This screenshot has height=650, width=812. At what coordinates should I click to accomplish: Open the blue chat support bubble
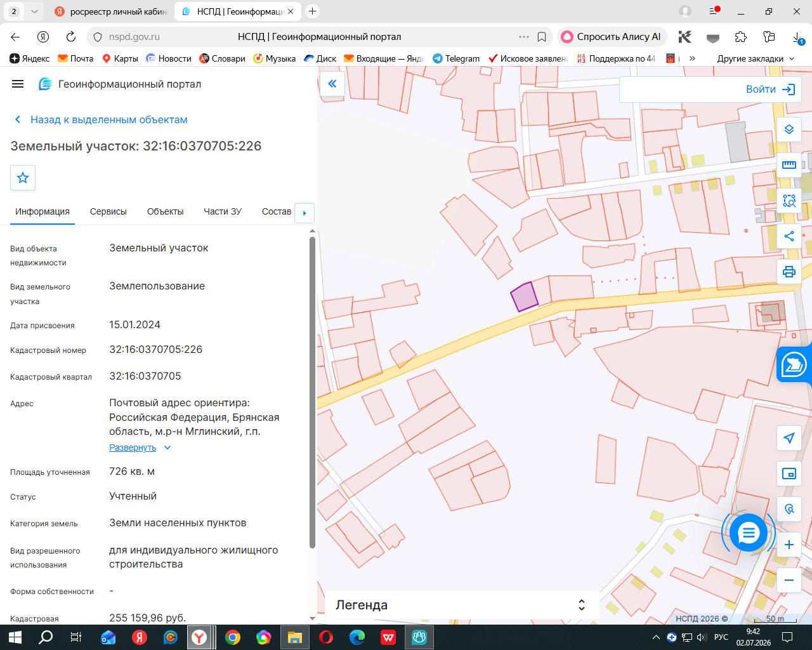749,533
